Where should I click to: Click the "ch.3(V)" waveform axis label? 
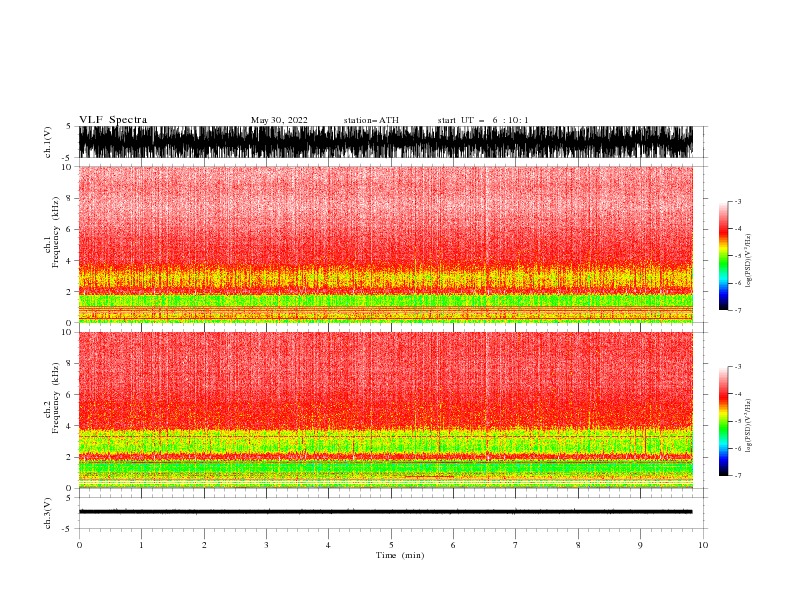pyautogui.click(x=48, y=513)
